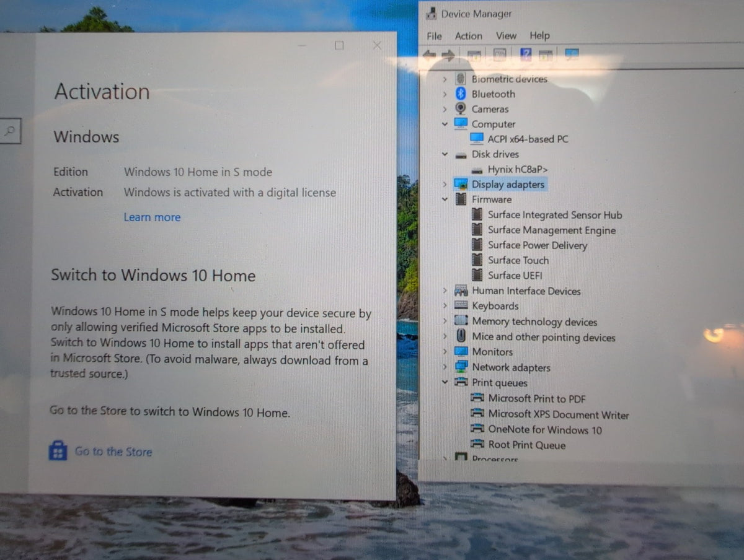The width and height of the screenshot is (744, 560).
Task: Select the Root Print Queue printer icon
Action: 477,444
